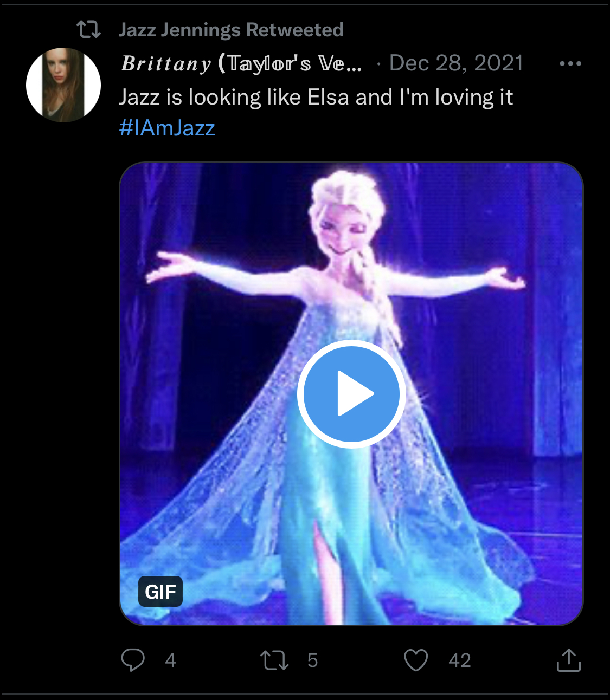610x700 pixels.
Task: Click the retweeted indicator icon at top
Action: pos(88,29)
